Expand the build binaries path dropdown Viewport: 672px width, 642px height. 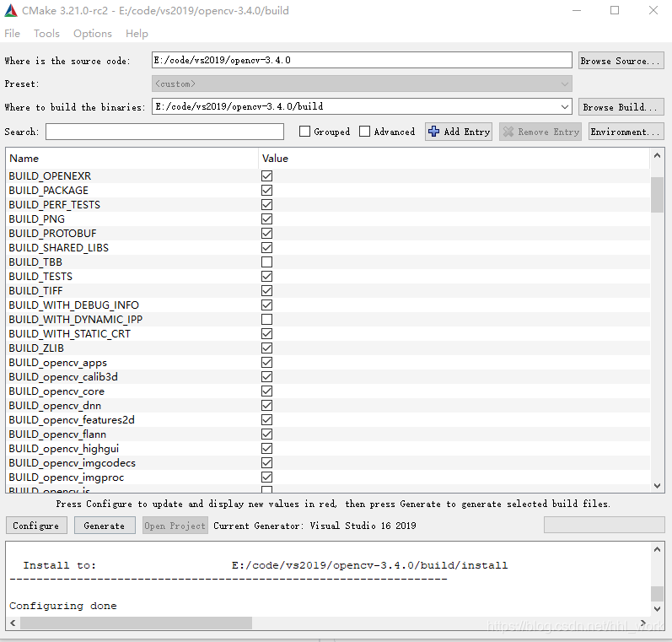[x=565, y=107]
